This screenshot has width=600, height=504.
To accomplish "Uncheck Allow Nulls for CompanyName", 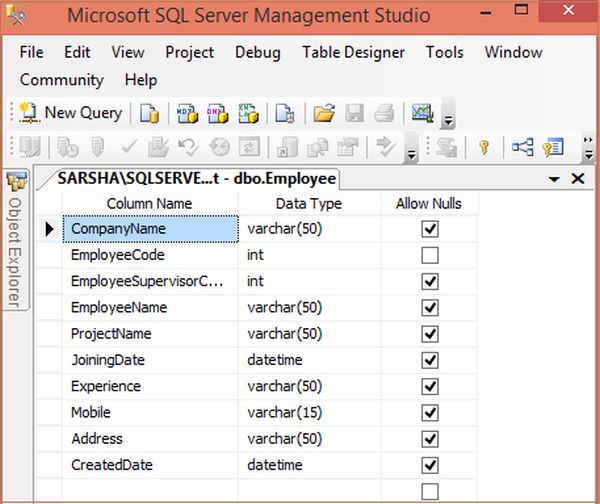I will coord(429,229).
